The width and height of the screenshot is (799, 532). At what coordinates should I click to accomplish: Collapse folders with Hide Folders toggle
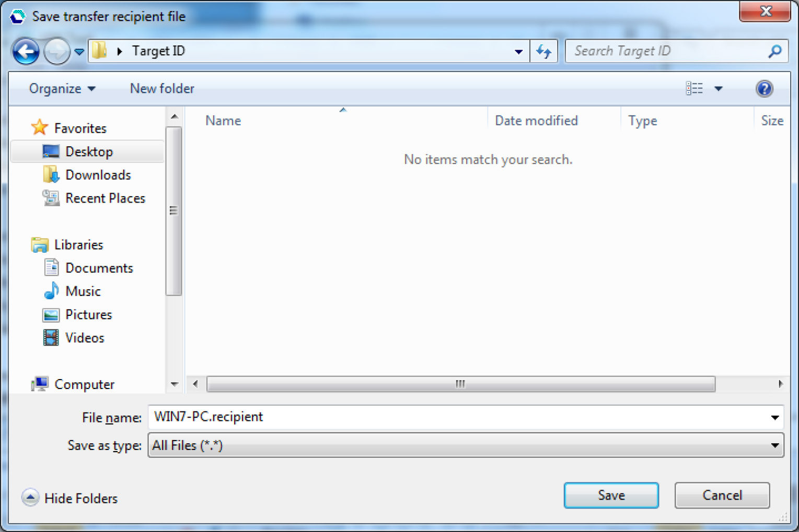point(70,498)
